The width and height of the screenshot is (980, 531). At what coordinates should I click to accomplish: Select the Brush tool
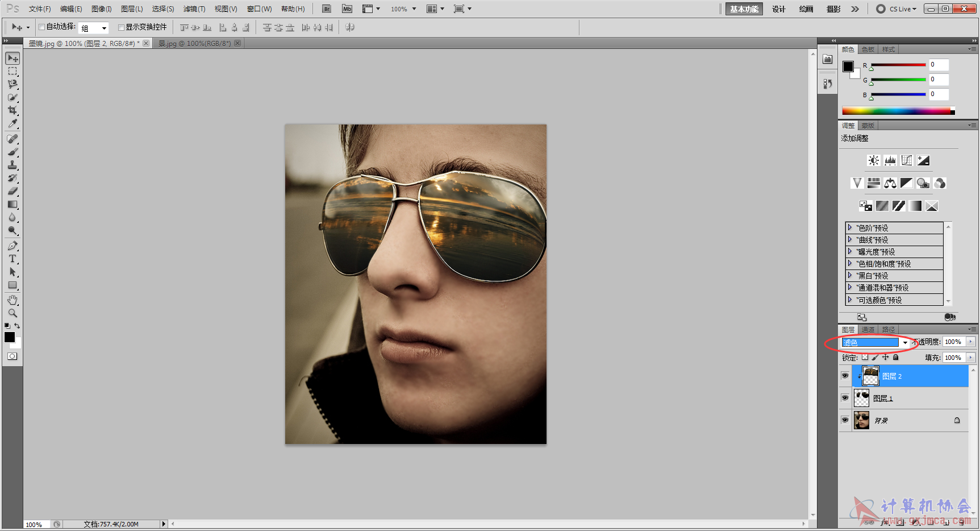point(12,152)
